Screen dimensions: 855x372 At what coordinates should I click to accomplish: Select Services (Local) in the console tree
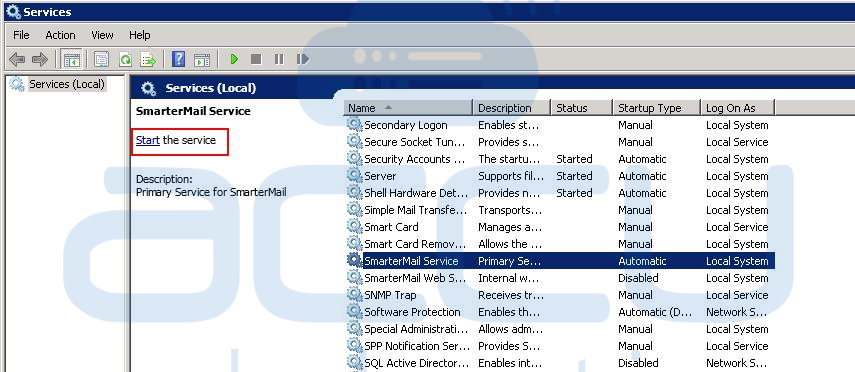[x=67, y=84]
